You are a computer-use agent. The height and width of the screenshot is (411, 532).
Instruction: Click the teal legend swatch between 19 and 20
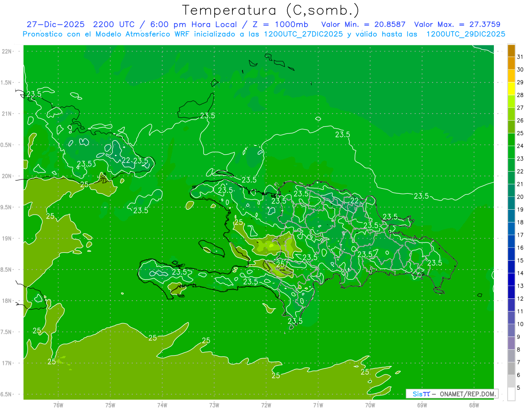pos(511,203)
